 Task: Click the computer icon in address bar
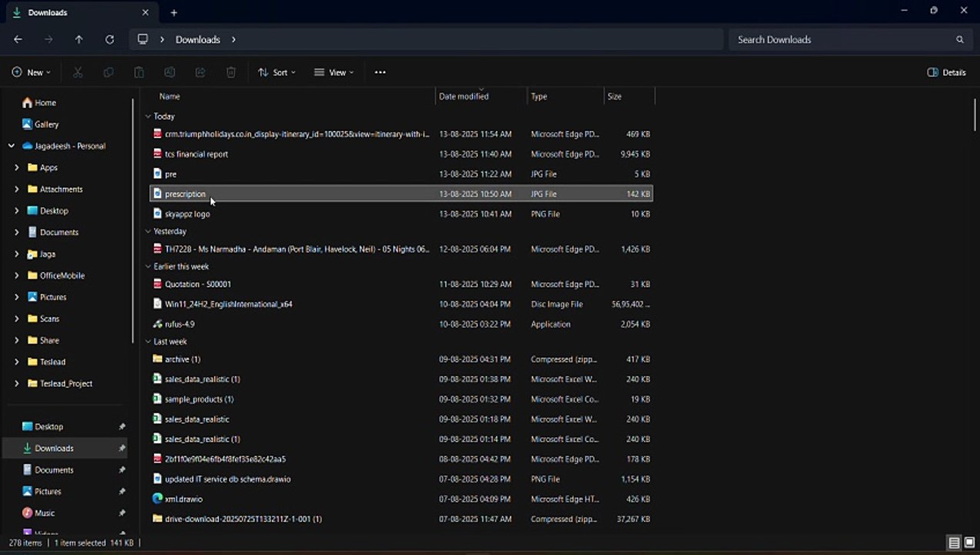tap(143, 39)
